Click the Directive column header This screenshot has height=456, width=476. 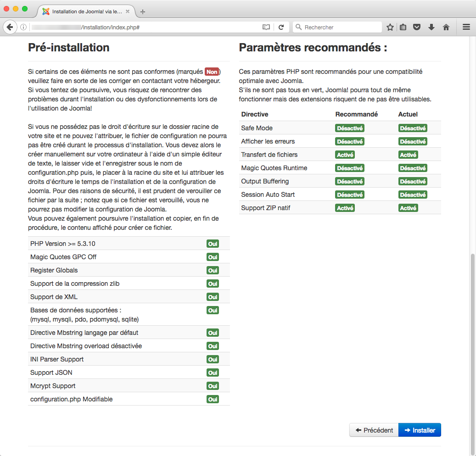(255, 114)
